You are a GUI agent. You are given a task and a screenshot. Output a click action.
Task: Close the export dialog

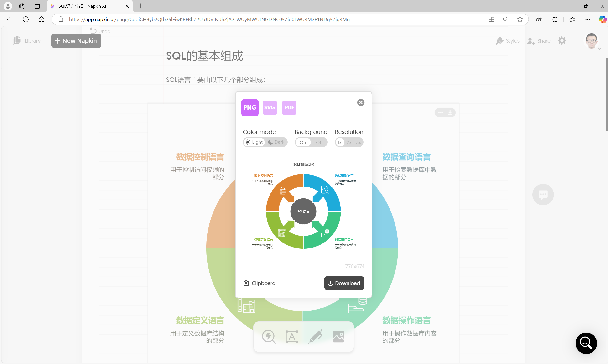coord(360,102)
